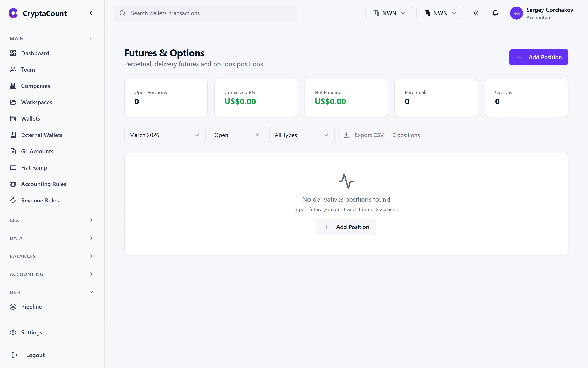
Task: Click the Dashboard grid icon
Action: point(13,53)
